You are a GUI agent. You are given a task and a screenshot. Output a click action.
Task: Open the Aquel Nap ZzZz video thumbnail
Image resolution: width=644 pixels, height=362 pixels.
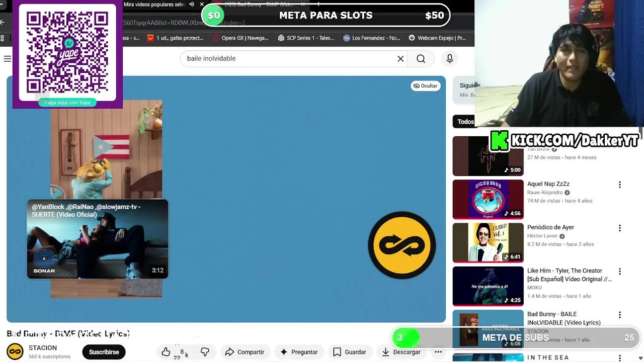(x=488, y=200)
